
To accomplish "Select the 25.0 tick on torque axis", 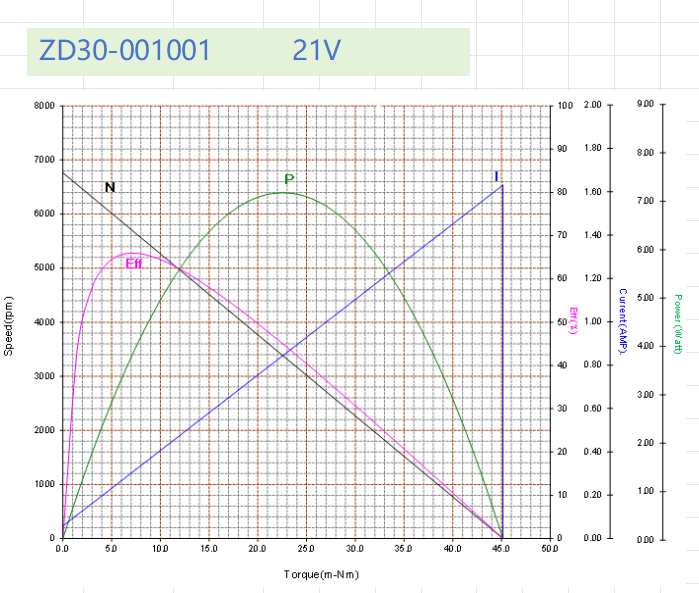I will point(306,549).
